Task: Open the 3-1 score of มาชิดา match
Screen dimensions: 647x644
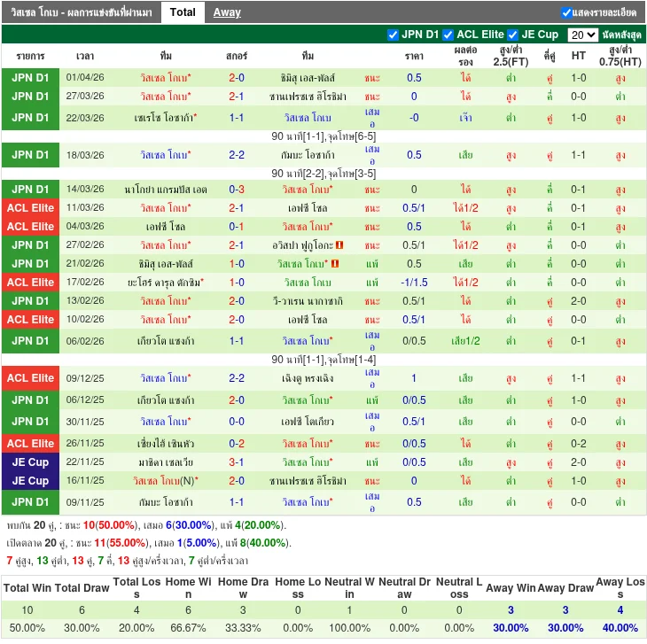Action: (237, 462)
